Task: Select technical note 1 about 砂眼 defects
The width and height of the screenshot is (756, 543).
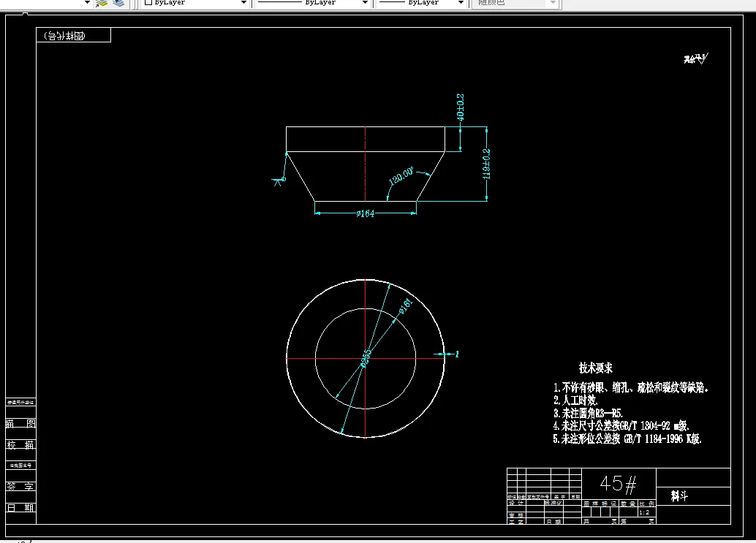Action: point(631,387)
